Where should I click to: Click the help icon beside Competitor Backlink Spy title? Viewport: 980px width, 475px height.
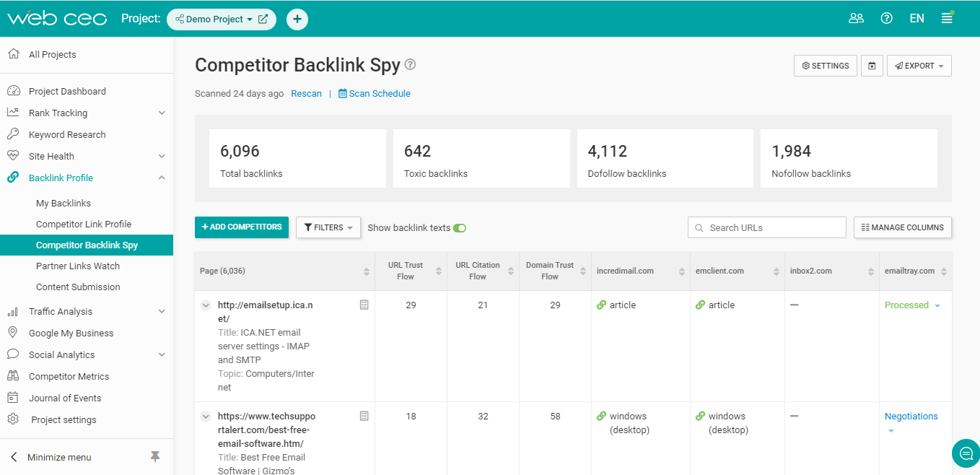(x=410, y=65)
